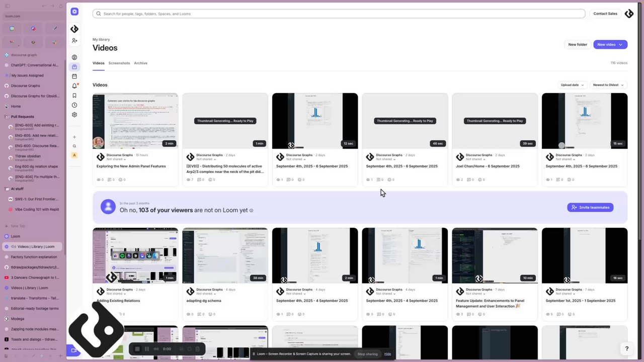The height and width of the screenshot is (362, 644).
Task: Click the Invite teammates button
Action: pos(590,207)
